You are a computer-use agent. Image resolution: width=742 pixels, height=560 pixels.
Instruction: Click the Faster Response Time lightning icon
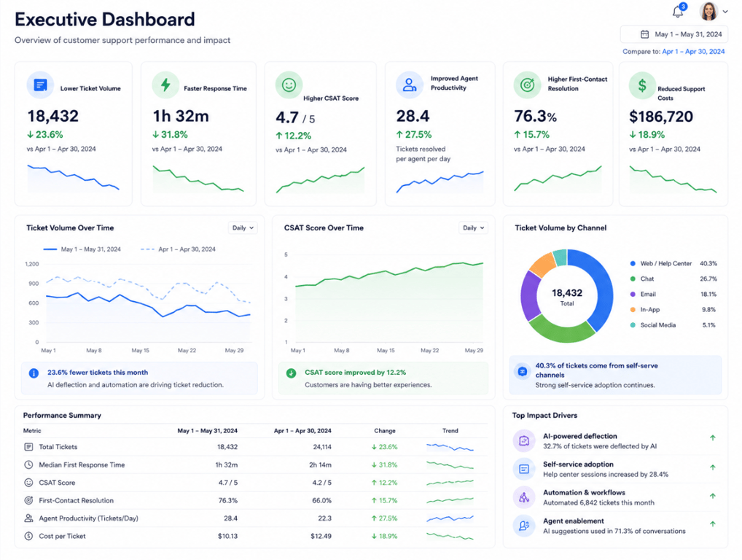(x=165, y=85)
